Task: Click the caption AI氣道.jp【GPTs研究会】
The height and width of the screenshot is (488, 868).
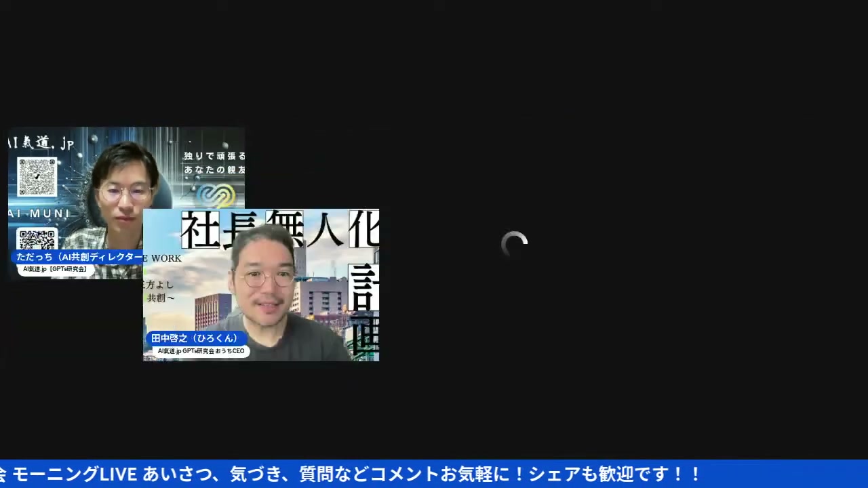Action: click(55, 269)
